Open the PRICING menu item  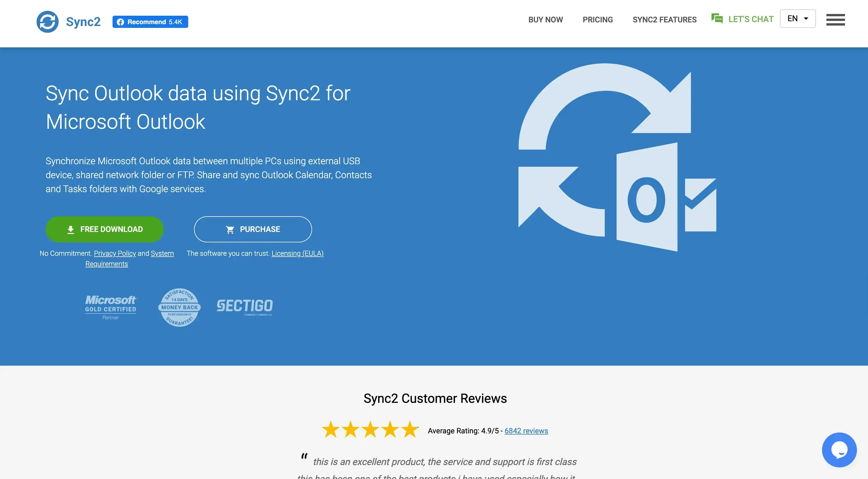(598, 19)
